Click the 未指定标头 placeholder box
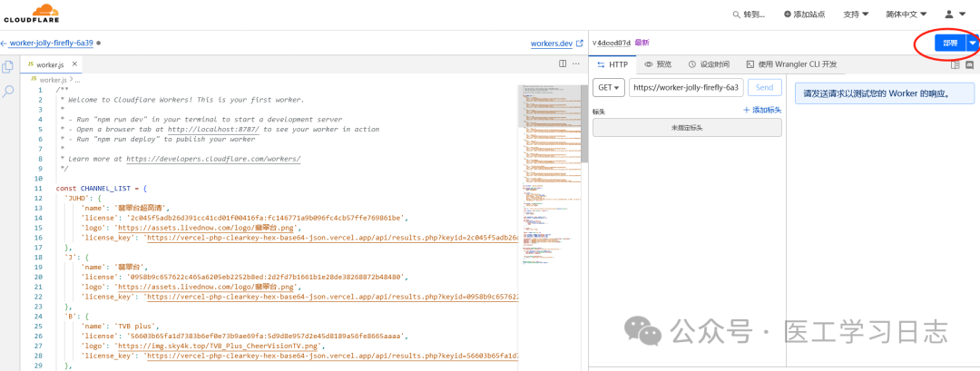The image size is (980, 371). [x=687, y=127]
